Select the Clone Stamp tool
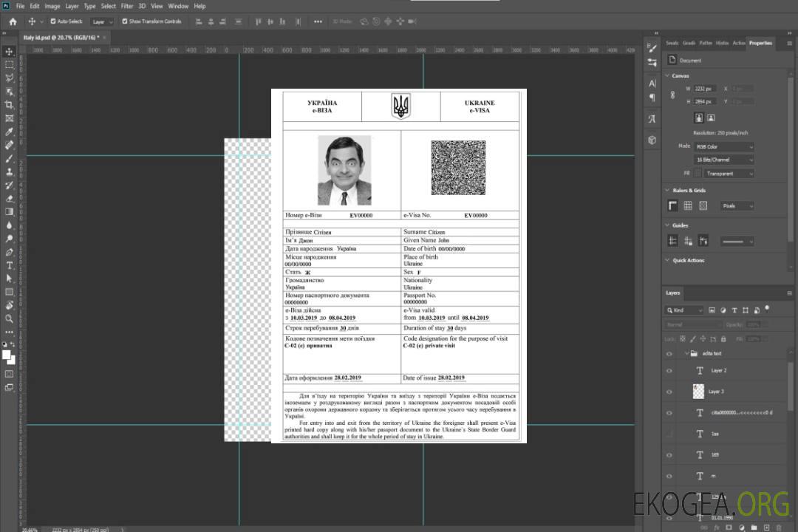 (9, 172)
